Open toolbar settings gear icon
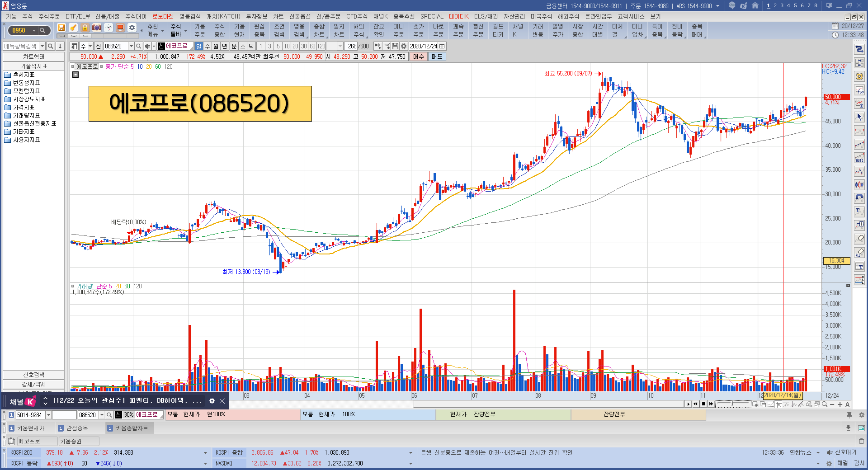Viewport: 868px width, 470px height. (132, 28)
